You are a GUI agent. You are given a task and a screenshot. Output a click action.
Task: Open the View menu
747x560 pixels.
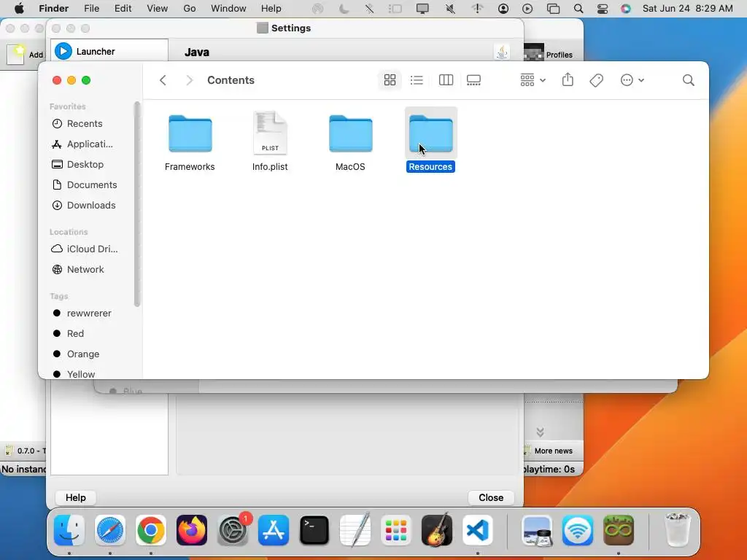(158, 9)
